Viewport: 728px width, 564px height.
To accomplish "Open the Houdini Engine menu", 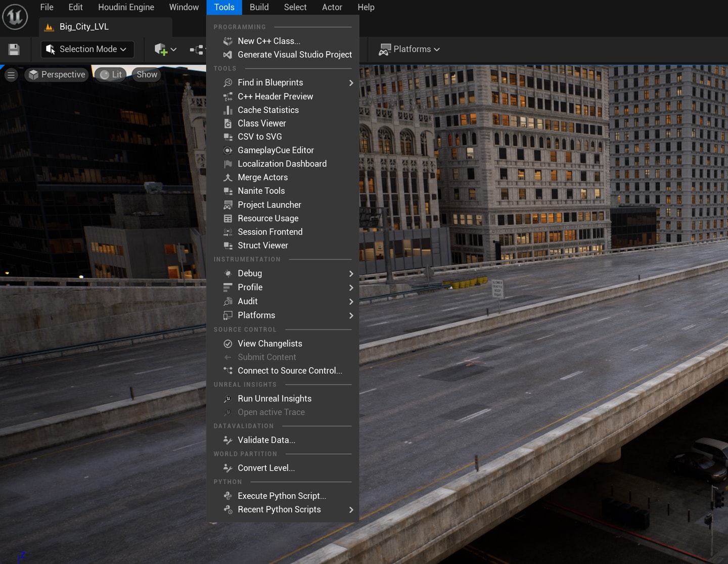I will [x=126, y=7].
